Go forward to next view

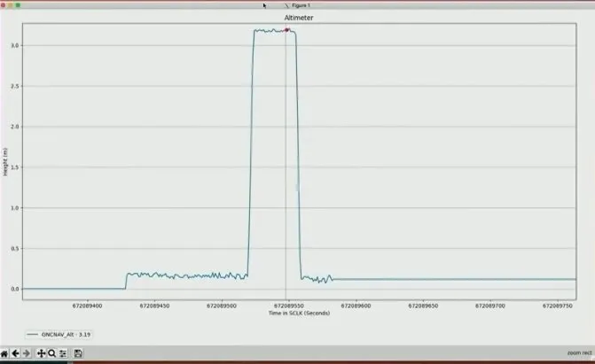coord(28,353)
